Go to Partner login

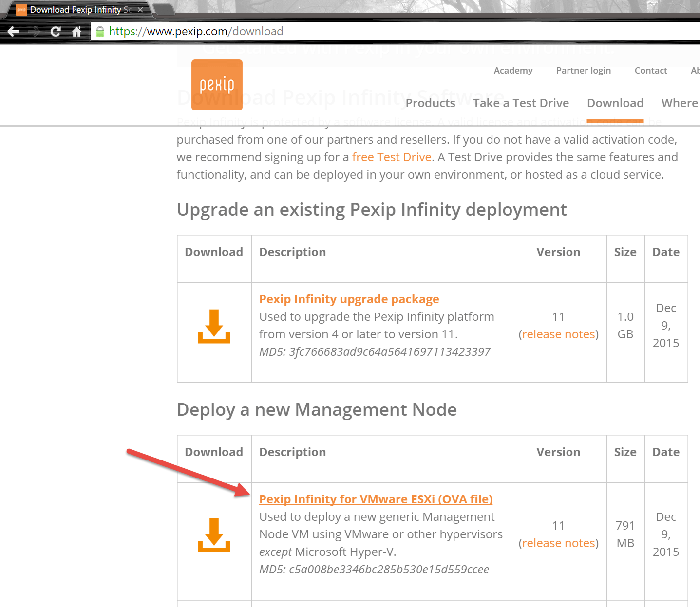click(x=583, y=70)
